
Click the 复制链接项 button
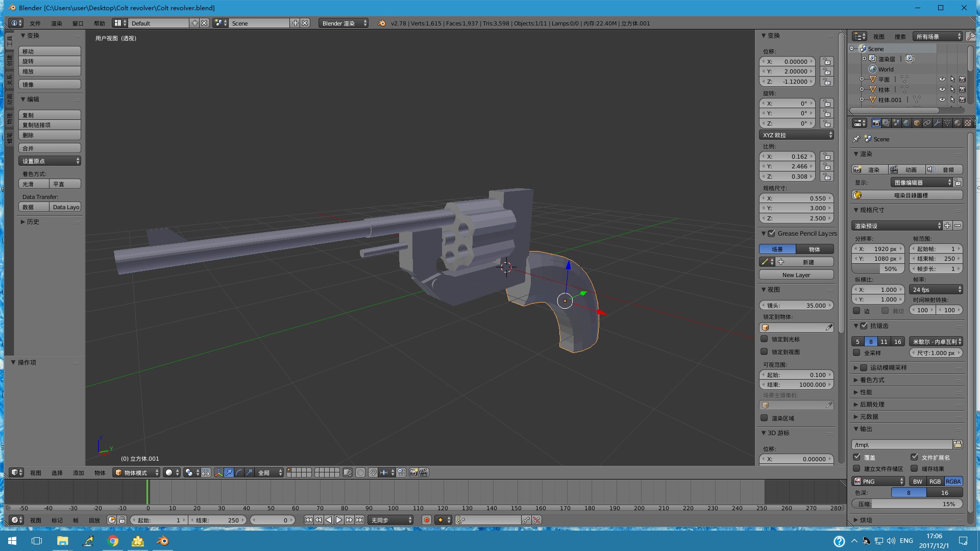pos(50,125)
